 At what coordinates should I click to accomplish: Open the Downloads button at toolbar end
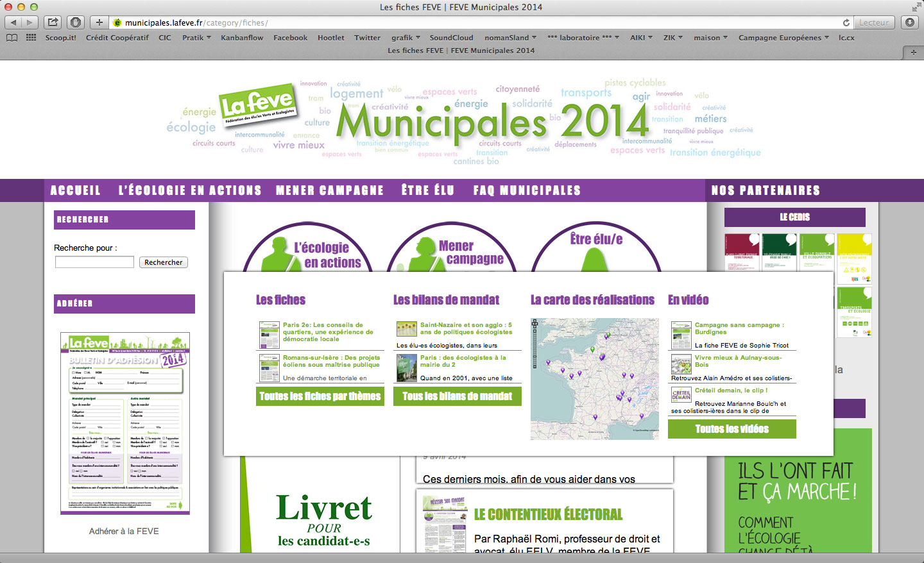point(910,22)
